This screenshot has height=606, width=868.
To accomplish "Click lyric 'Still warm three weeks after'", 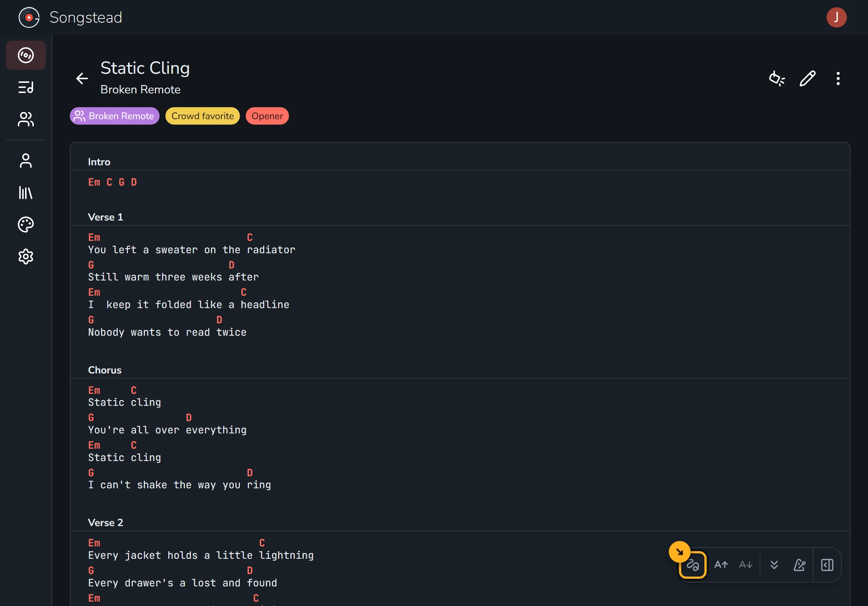I will point(173,277).
